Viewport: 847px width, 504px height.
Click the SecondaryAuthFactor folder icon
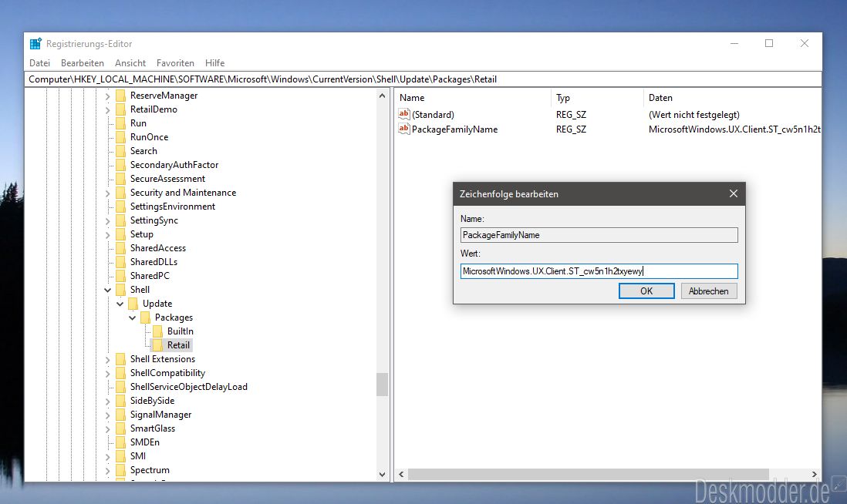(x=121, y=165)
